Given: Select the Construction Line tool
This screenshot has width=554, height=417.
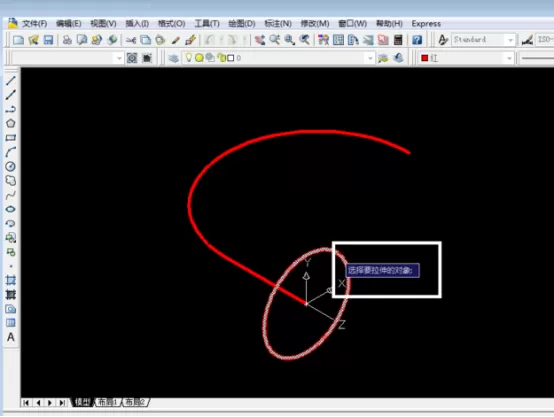Looking at the screenshot, I should pos(11,95).
